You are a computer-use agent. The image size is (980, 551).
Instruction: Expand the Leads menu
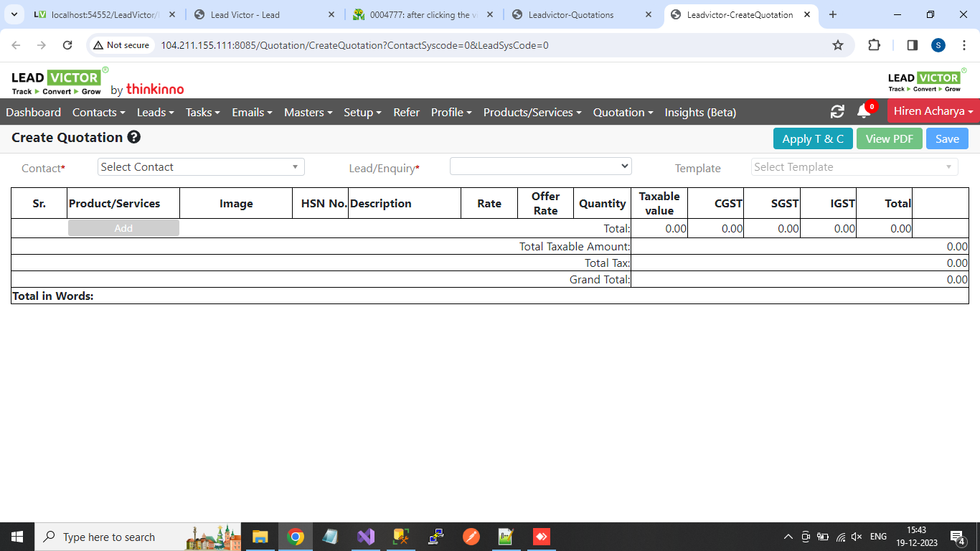click(156, 112)
